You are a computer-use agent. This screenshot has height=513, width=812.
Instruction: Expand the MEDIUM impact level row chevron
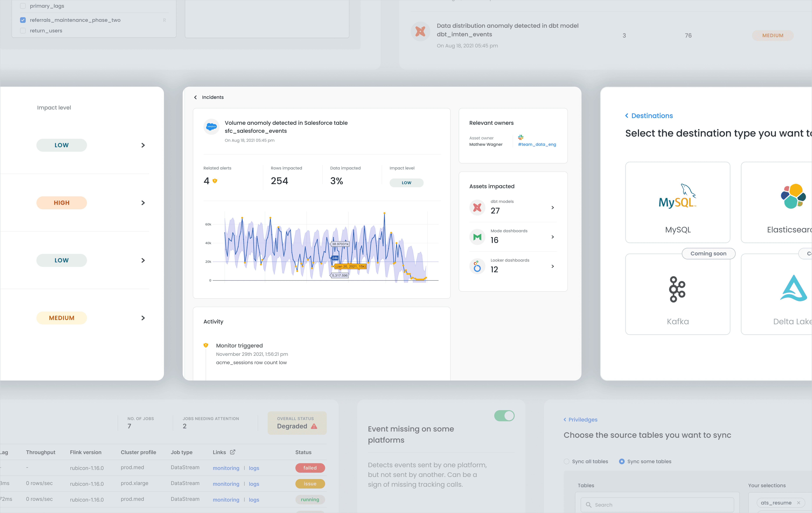tap(143, 318)
